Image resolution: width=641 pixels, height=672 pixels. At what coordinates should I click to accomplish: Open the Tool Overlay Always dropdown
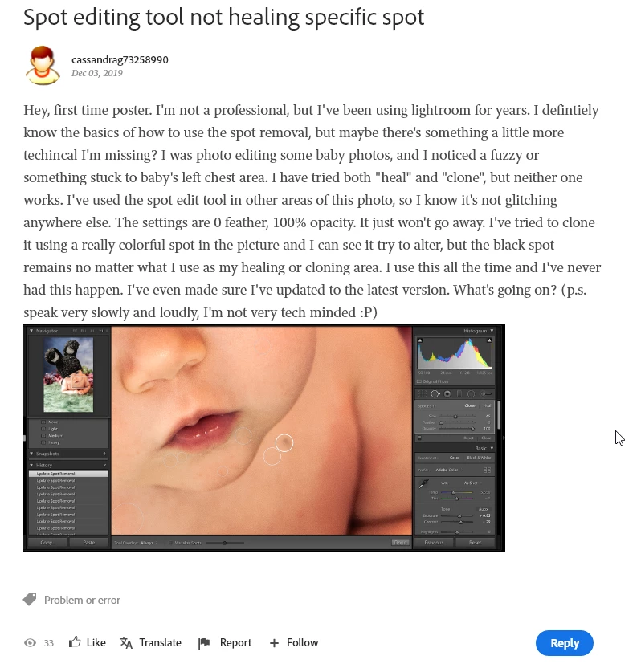pyautogui.click(x=149, y=543)
